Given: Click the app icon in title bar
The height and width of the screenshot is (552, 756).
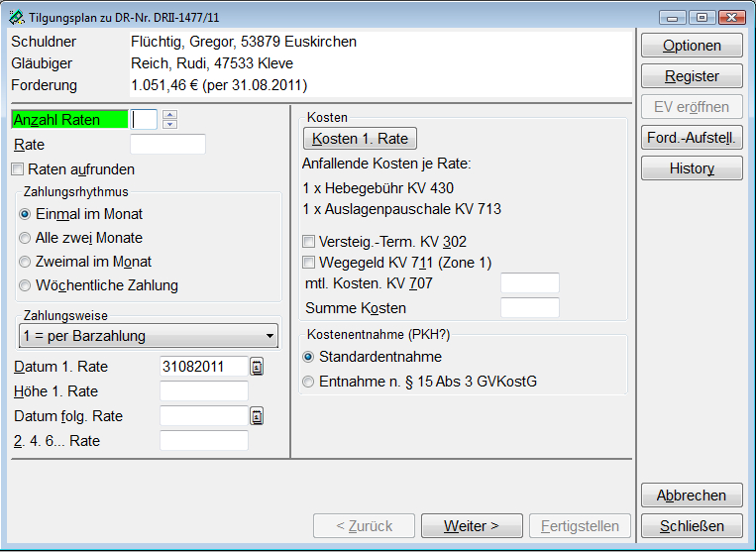Looking at the screenshot, I should coord(17,17).
